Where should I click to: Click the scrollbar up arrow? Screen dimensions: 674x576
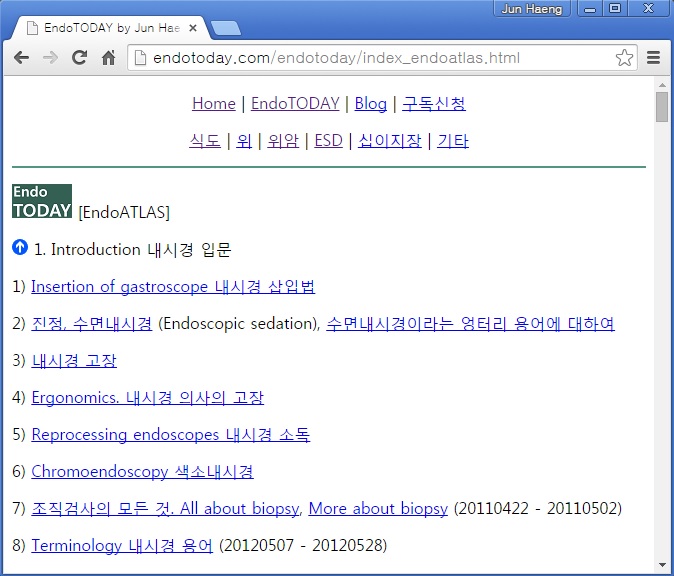tap(662, 85)
